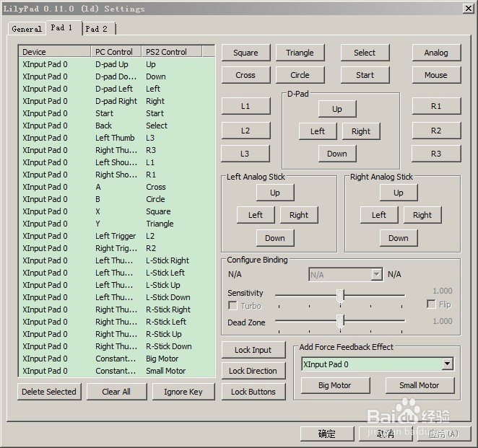Click the Analog button
This screenshot has width=478, height=448.
pos(436,53)
